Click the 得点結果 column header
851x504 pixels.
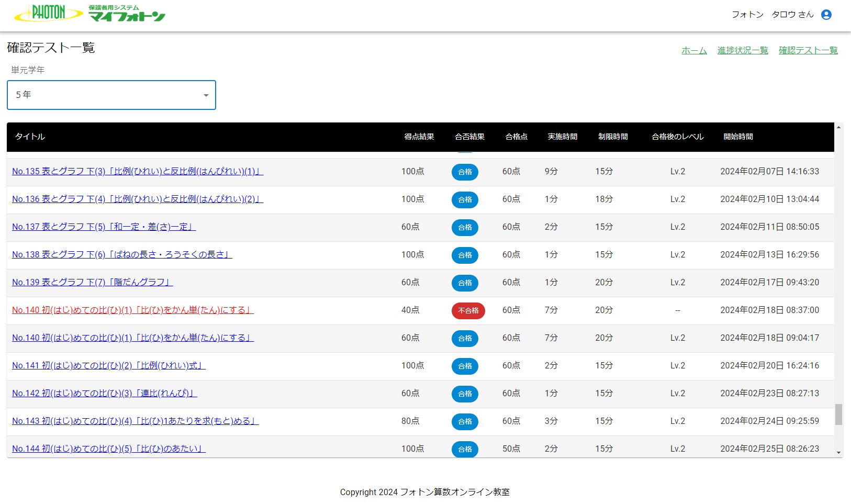coord(419,137)
